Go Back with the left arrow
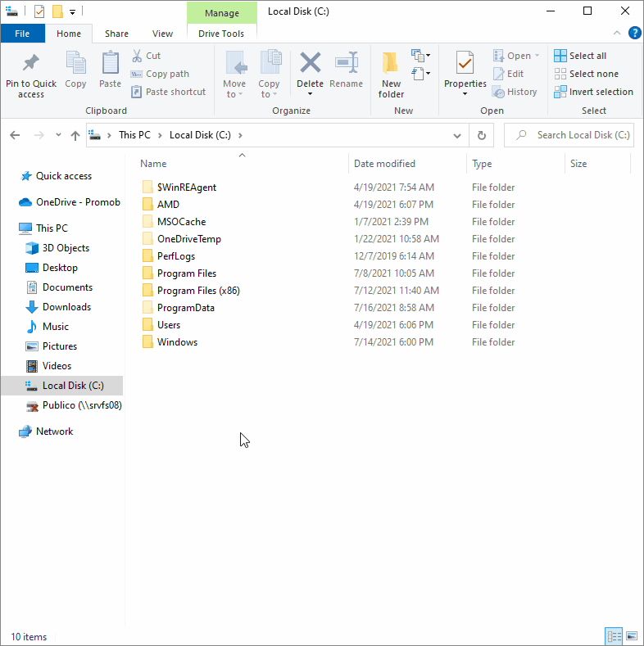This screenshot has height=646, width=644. coord(15,135)
